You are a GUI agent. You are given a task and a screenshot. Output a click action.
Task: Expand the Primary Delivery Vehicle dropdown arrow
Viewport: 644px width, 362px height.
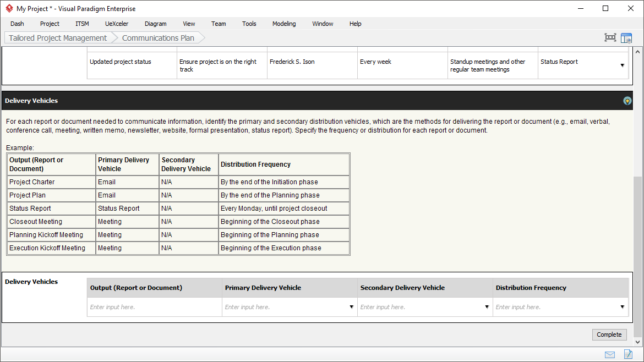point(352,307)
